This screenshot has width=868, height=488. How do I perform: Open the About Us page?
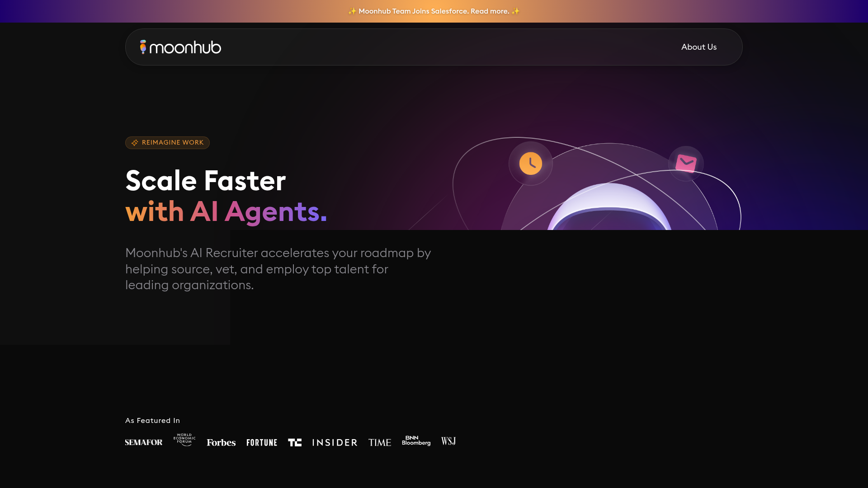[699, 47]
